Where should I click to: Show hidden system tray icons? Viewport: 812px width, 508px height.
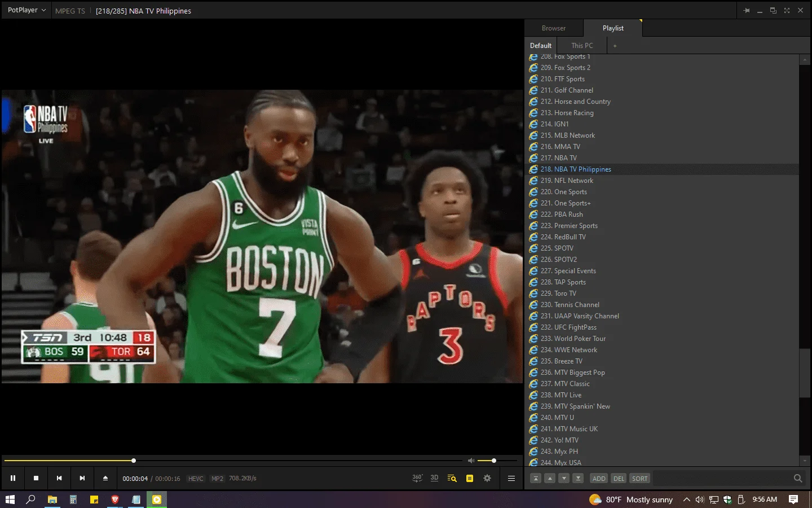tap(686, 500)
